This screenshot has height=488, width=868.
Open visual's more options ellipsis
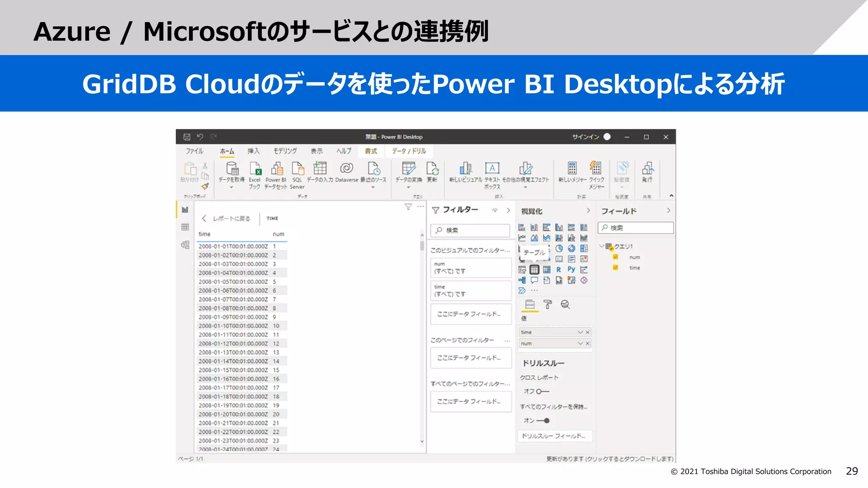[420, 207]
